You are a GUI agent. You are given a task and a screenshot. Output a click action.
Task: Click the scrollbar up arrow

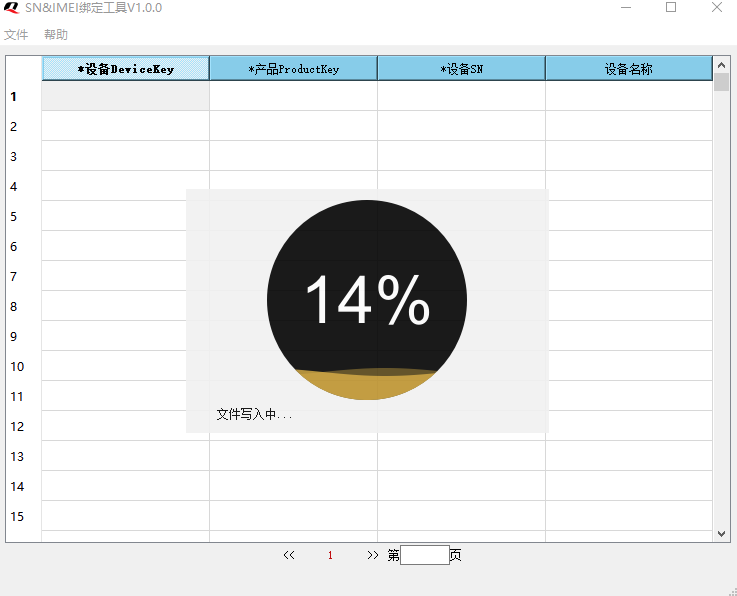tap(721, 65)
